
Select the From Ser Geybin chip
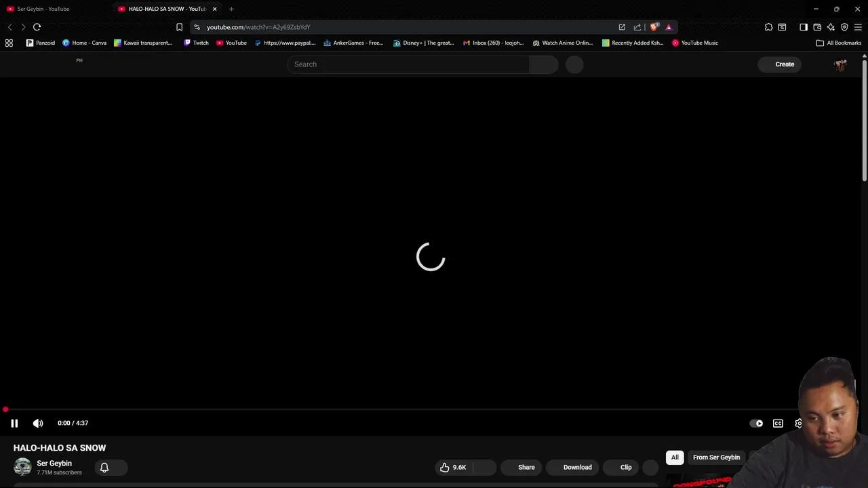[x=716, y=457]
